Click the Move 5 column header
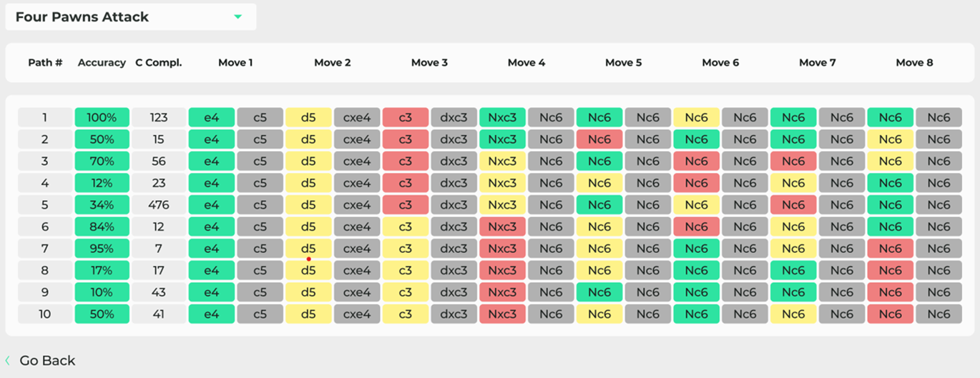The image size is (980, 378). (623, 63)
